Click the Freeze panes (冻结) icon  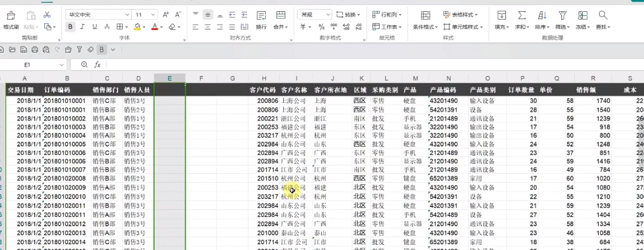coord(583,15)
